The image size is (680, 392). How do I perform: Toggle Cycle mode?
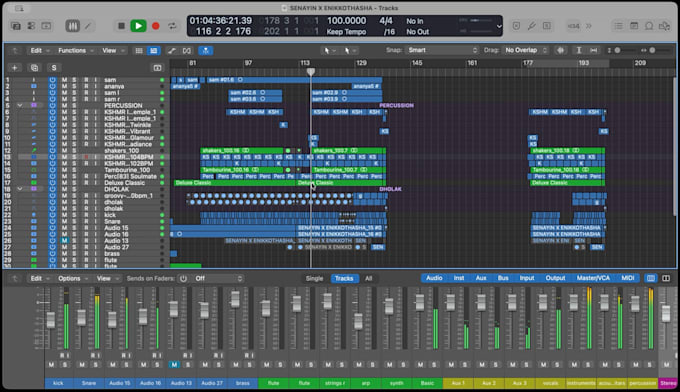point(172,26)
